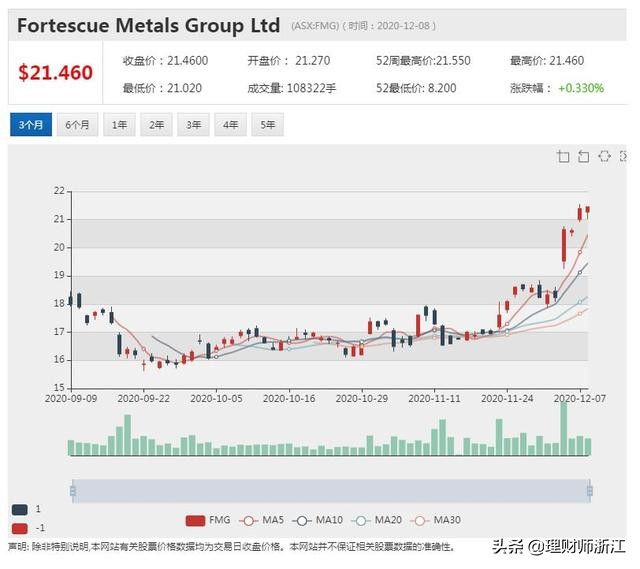Click the 收盘价 21.4600 value
Viewport: 640px width, 569px height.
(x=165, y=61)
